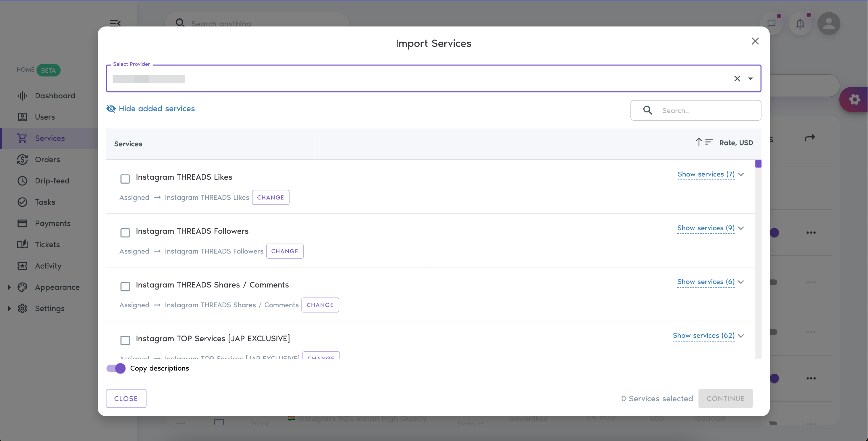868x441 pixels.
Task: Click the purple settings gear button
Action: pyautogui.click(x=854, y=99)
